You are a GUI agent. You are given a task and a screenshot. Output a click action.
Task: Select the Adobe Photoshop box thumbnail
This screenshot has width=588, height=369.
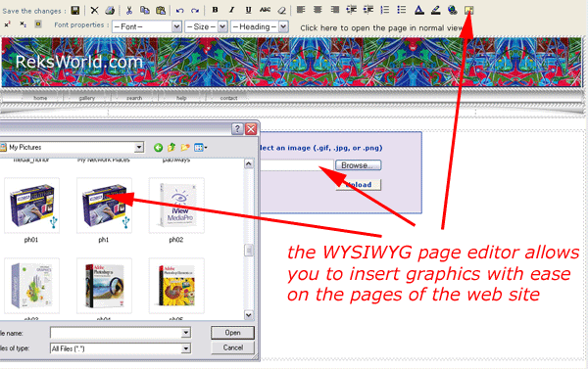coord(104,286)
